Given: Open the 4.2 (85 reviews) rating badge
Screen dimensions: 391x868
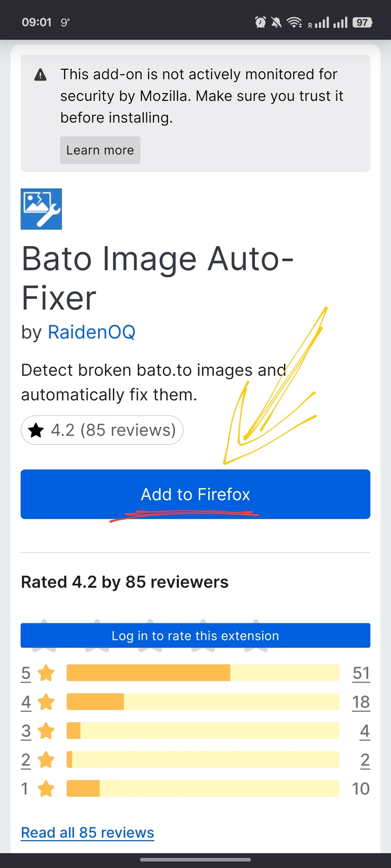Looking at the screenshot, I should [102, 430].
